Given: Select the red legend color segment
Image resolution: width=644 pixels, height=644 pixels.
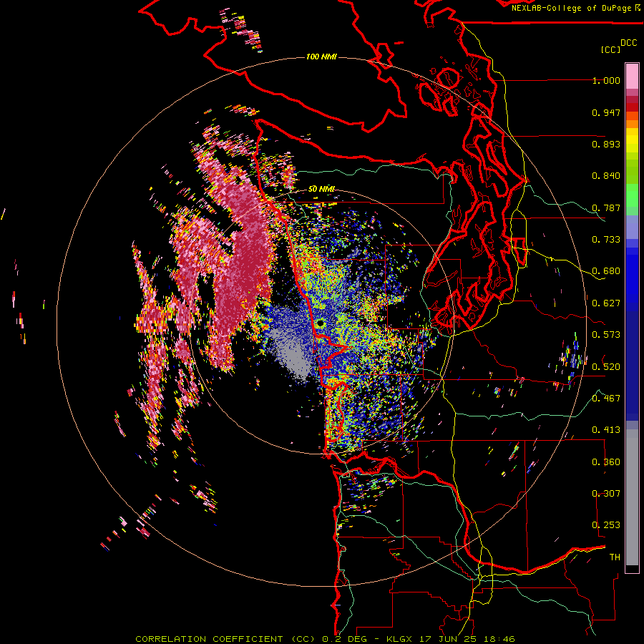Looking at the screenshot, I should point(632,107).
